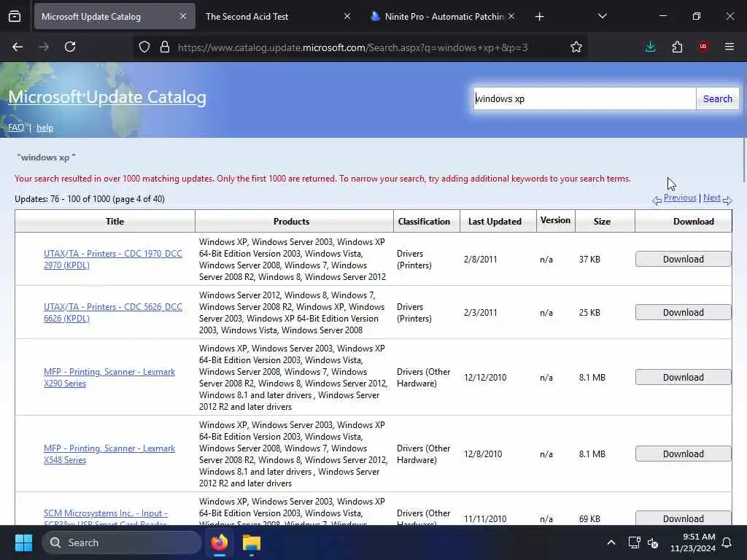
Task: Open the extensions puzzle icon
Action: 677,47
